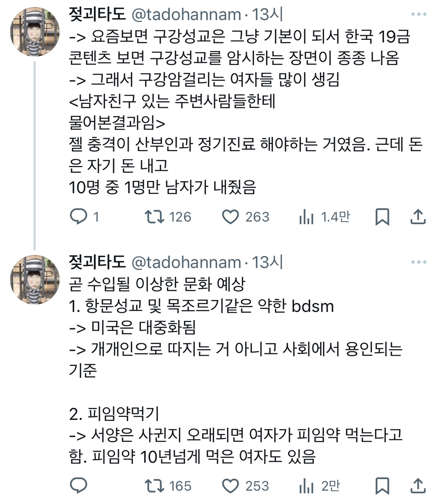Open @tadohannam handle in second tweet
This screenshot has height=504, width=439.
tap(185, 262)
